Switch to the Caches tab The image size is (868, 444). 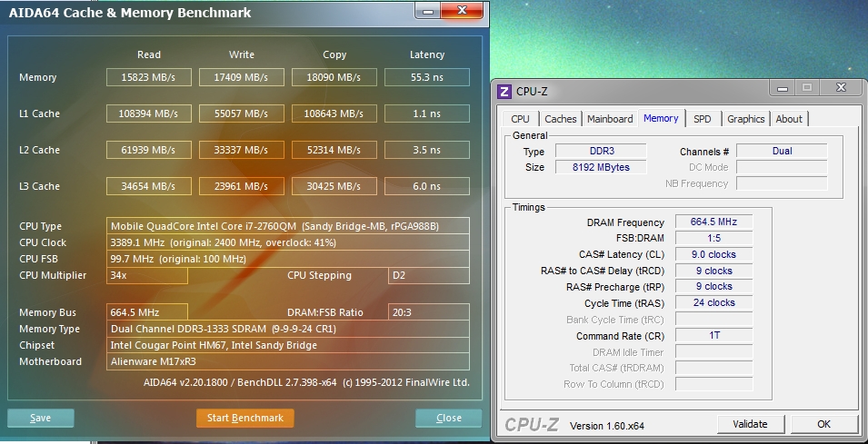(560, 119)
